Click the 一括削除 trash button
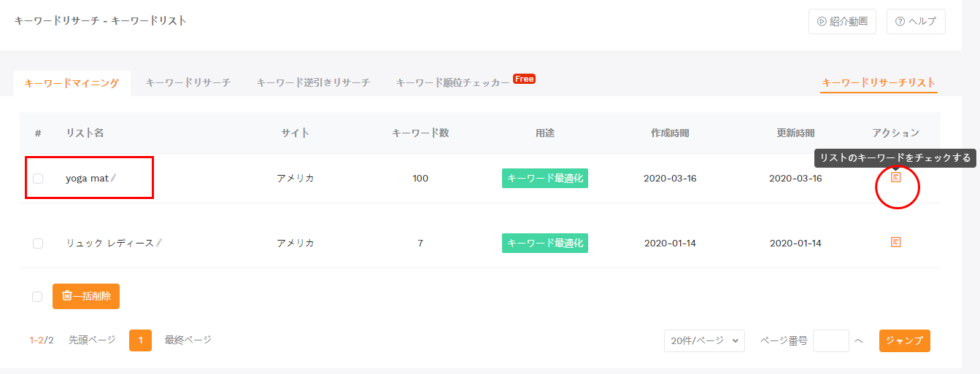 [86, 296]
